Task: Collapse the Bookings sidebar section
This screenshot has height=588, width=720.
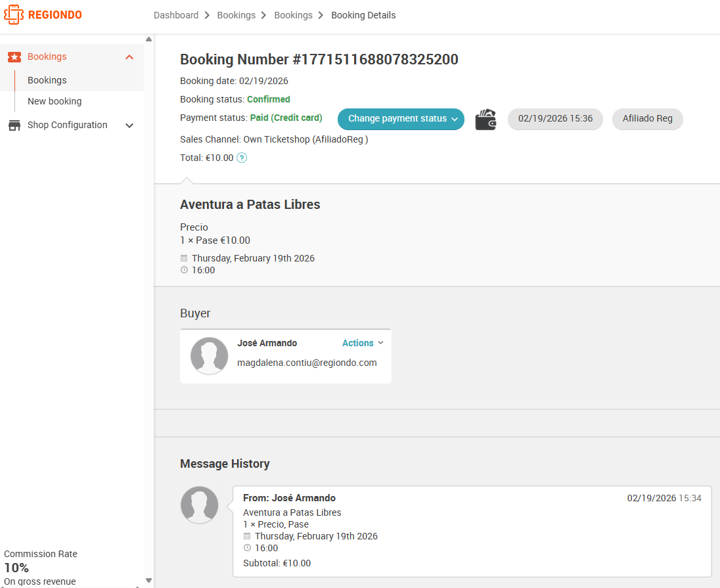Action: point(129,57)
